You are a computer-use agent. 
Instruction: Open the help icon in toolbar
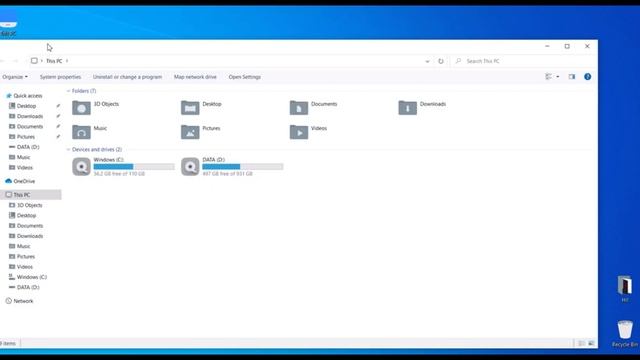587,77
